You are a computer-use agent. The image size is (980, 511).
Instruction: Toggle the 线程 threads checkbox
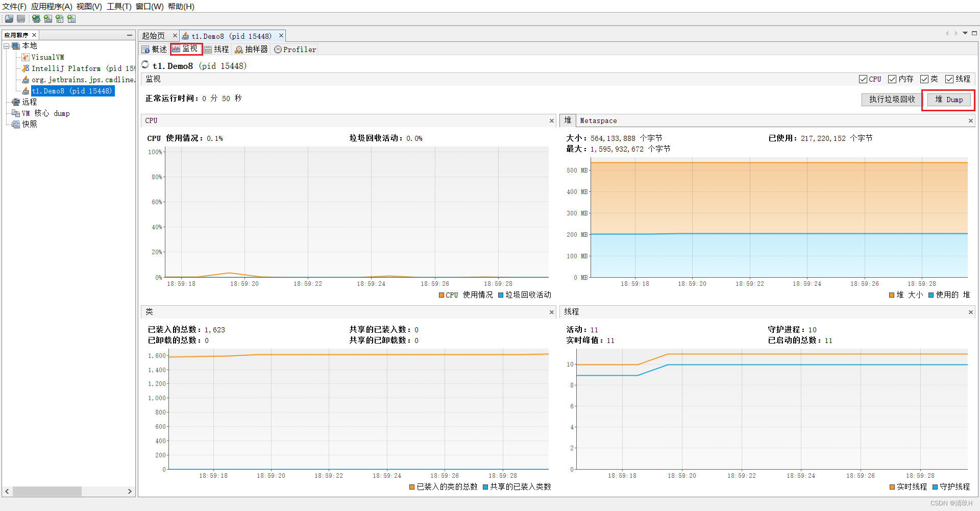tap(949, 79)
